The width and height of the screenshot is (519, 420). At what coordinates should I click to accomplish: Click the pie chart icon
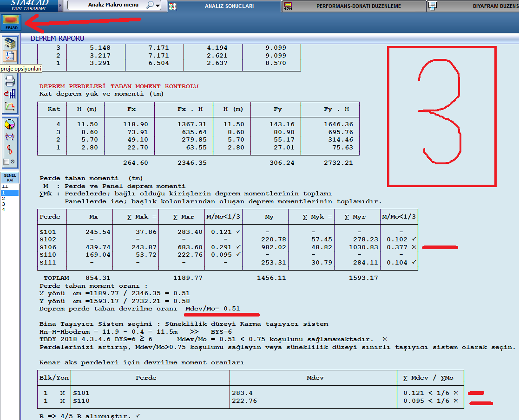tap(10, 124)
